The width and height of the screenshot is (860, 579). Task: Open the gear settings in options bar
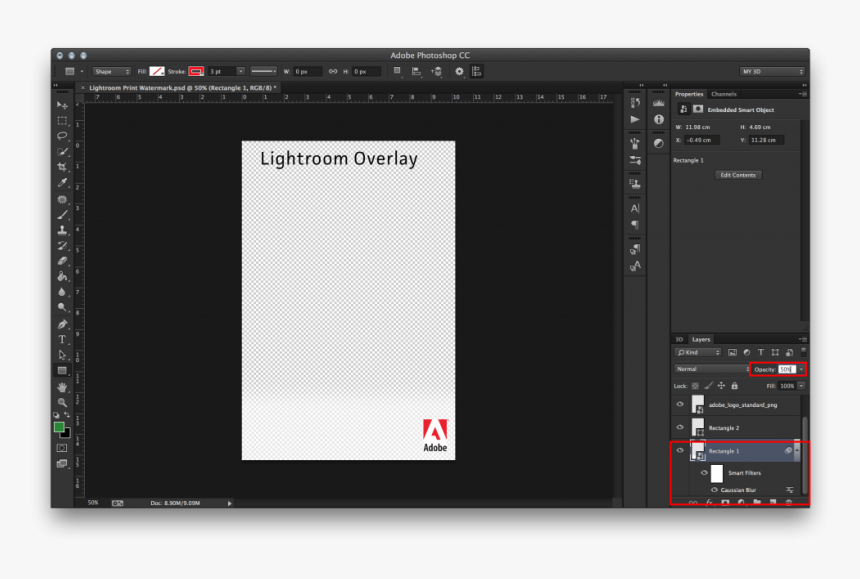[459, 71]
